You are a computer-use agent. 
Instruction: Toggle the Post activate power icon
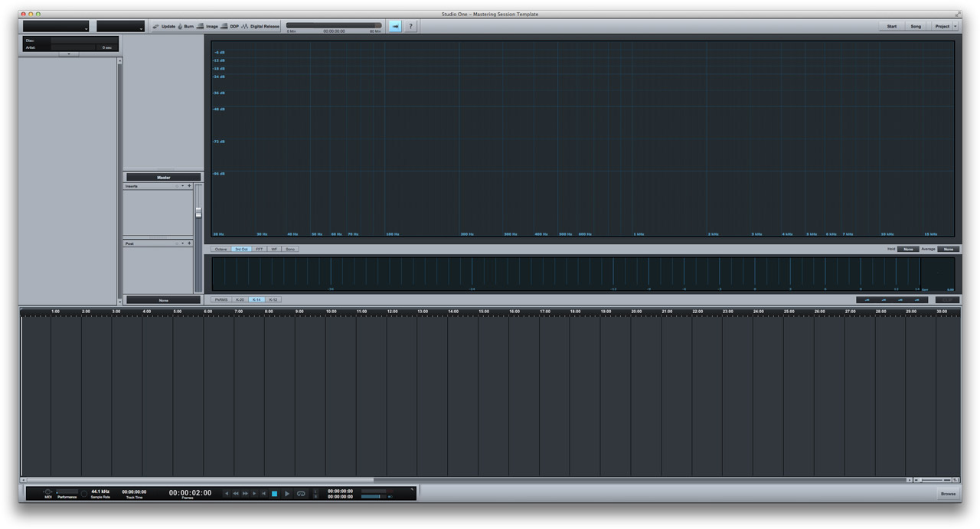tap(177, 243)
